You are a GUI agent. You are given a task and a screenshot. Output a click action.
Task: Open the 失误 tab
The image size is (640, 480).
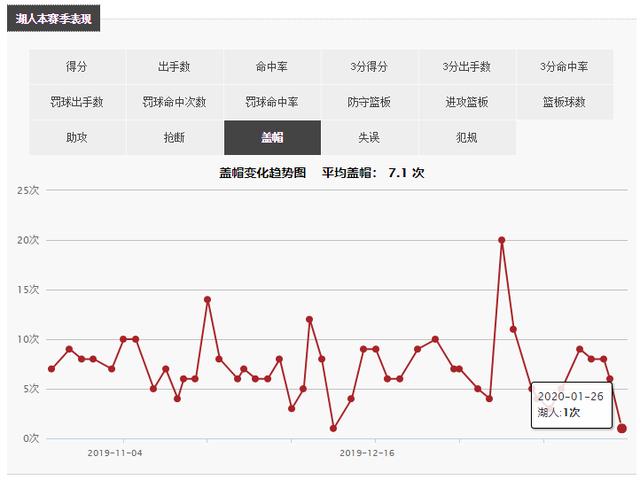pyautogui.click(x=369, y=138)
